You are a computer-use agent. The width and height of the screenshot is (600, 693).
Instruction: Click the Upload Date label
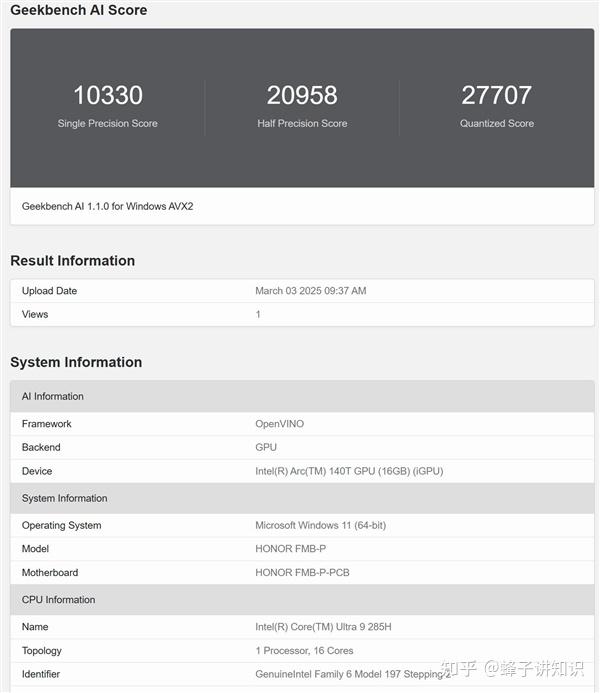[x=49, y=291]
